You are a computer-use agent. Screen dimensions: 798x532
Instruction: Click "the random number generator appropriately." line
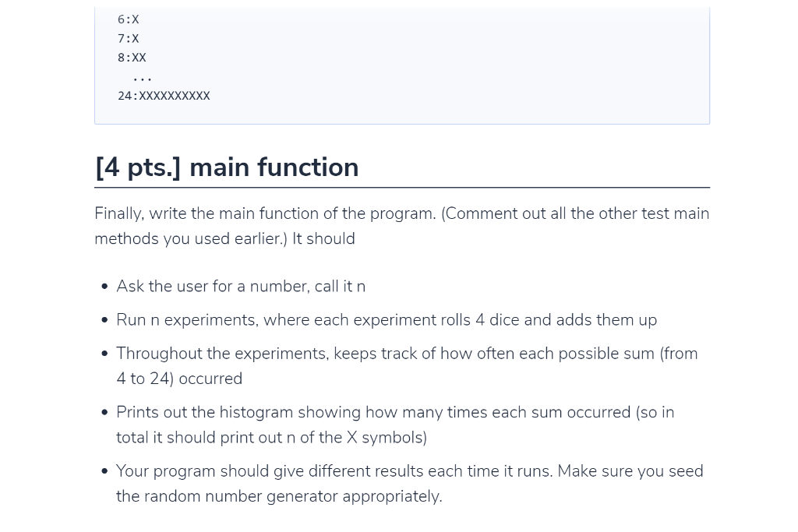(280, 496)
